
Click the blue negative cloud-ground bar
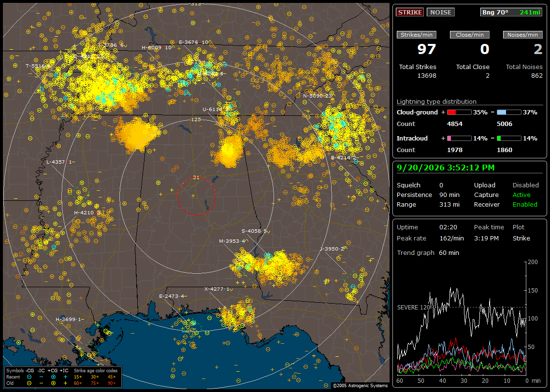point(508,112)
